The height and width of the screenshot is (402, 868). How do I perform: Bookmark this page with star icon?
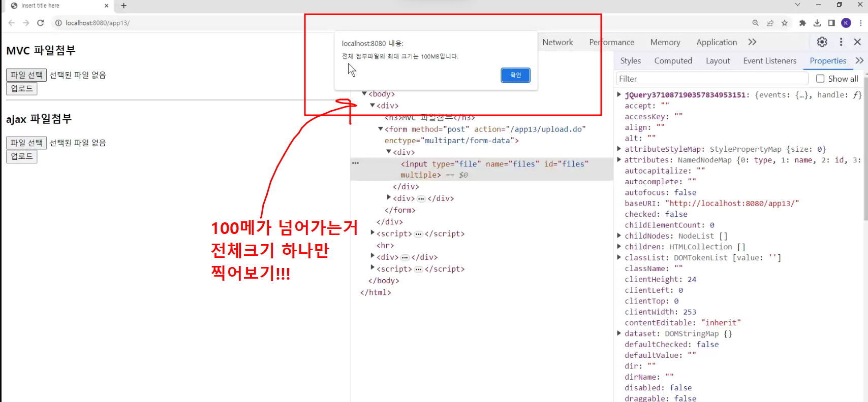(785, 23)
